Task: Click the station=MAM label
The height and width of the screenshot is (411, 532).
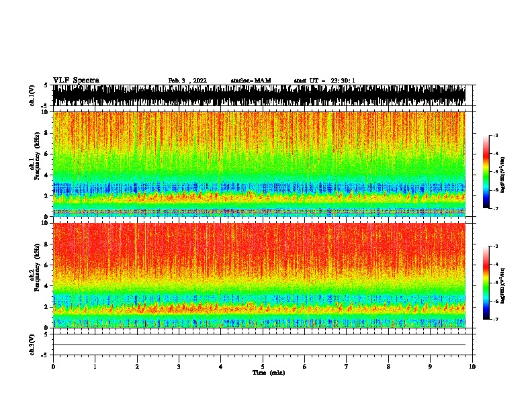Action: (251, 81)
